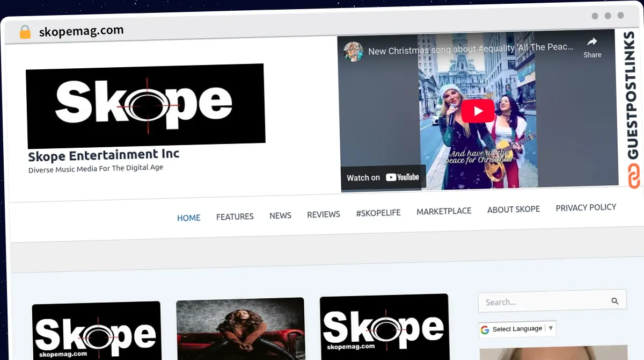
Task: Open the ABOUT SKOPE page
Action: click(514, 209)
